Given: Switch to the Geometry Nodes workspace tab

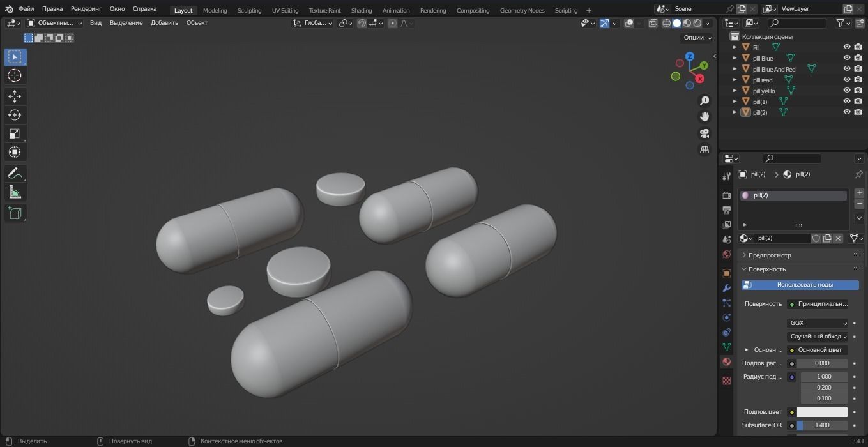Looking at the screenshot, I should coord(522,10).
